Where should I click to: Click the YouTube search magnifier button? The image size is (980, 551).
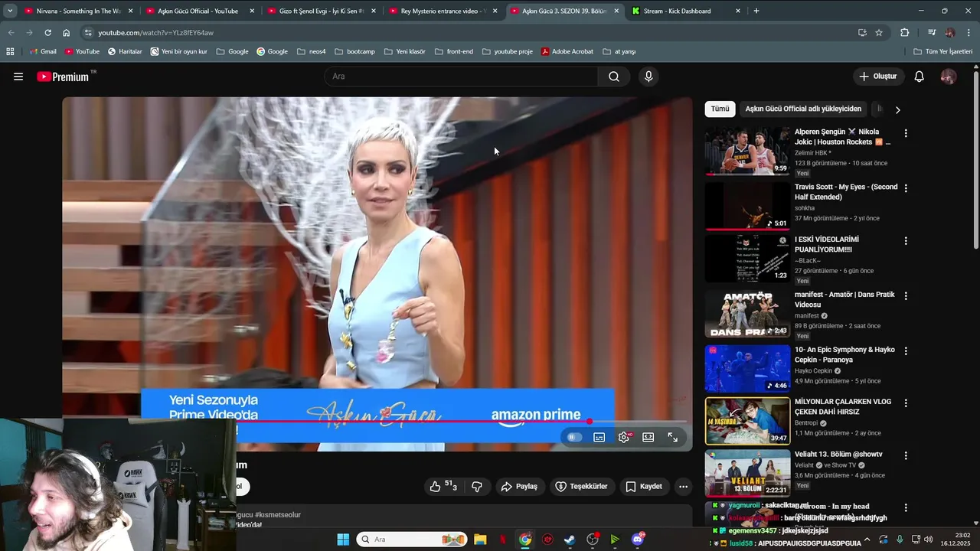click(x=614, y=77)
